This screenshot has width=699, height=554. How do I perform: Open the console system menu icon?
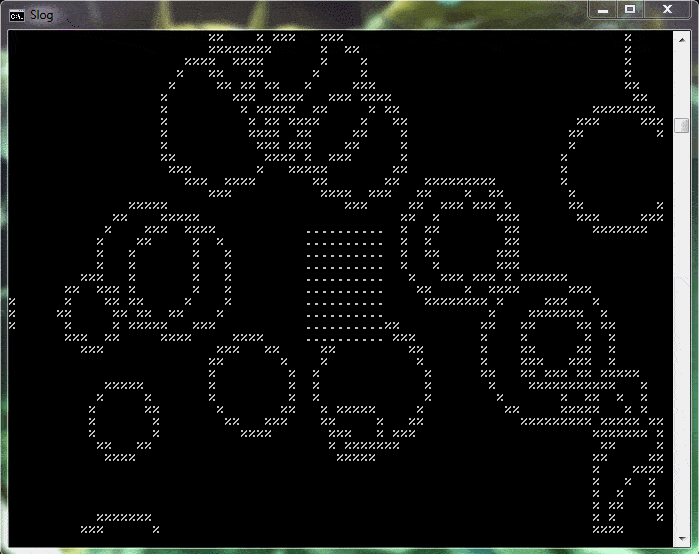click(17, 16)
